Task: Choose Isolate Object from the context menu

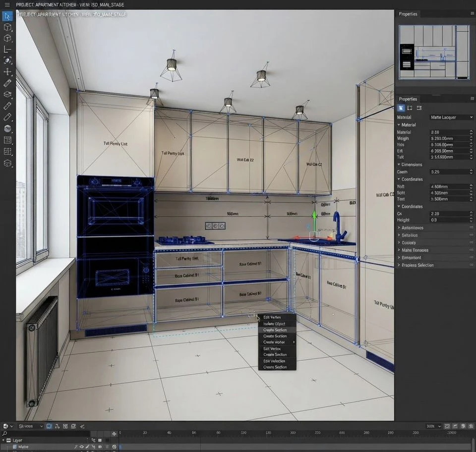Action: (x=277, y=324)
